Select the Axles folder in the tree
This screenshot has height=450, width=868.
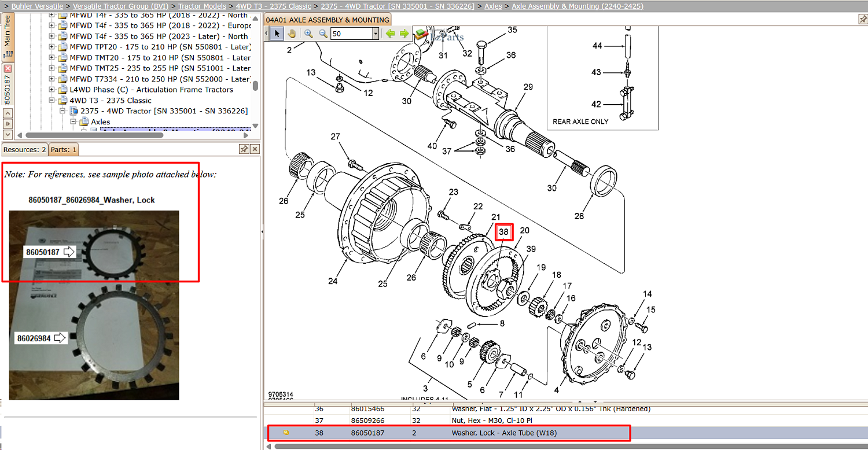101,121
